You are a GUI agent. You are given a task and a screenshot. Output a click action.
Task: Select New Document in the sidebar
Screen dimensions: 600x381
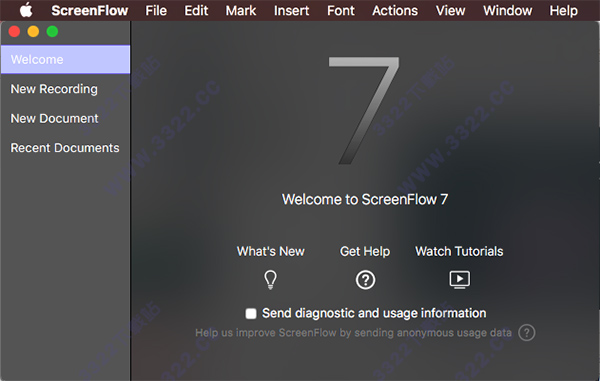click(x=65, y=119)
